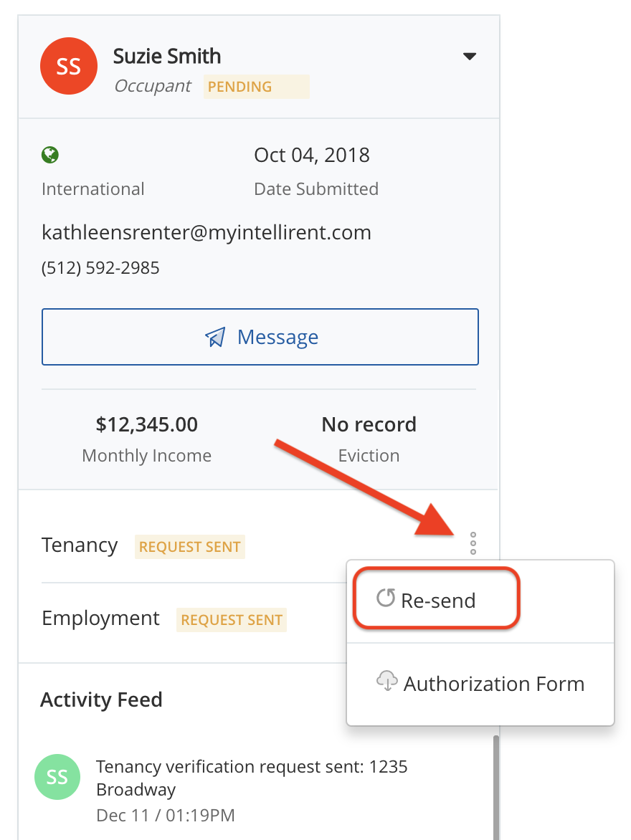This screenshot has height=840, width=631.
Task: Click the green globe International icon
Action: coord(50,155)
